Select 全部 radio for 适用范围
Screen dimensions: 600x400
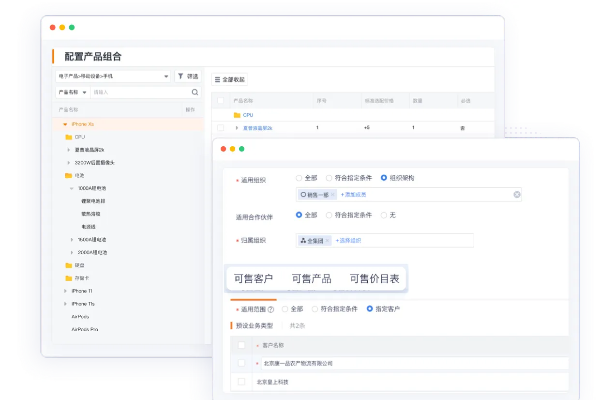285,309
